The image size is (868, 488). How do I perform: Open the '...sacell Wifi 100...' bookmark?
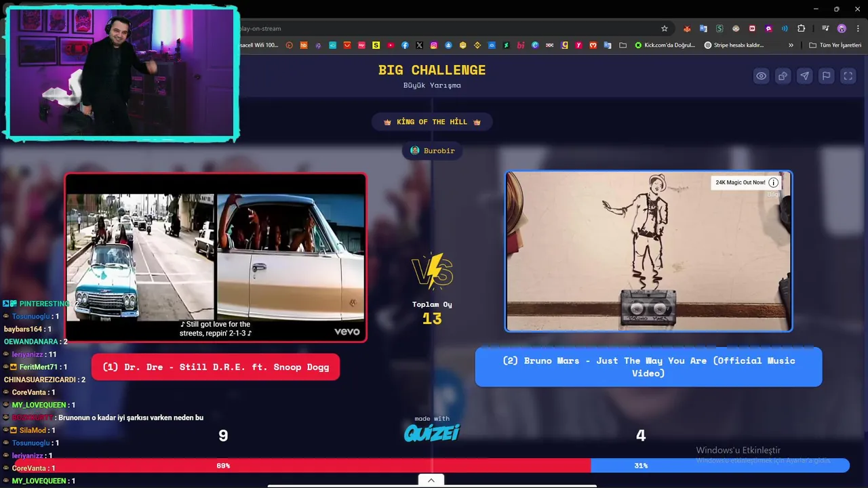pos(259,45)
